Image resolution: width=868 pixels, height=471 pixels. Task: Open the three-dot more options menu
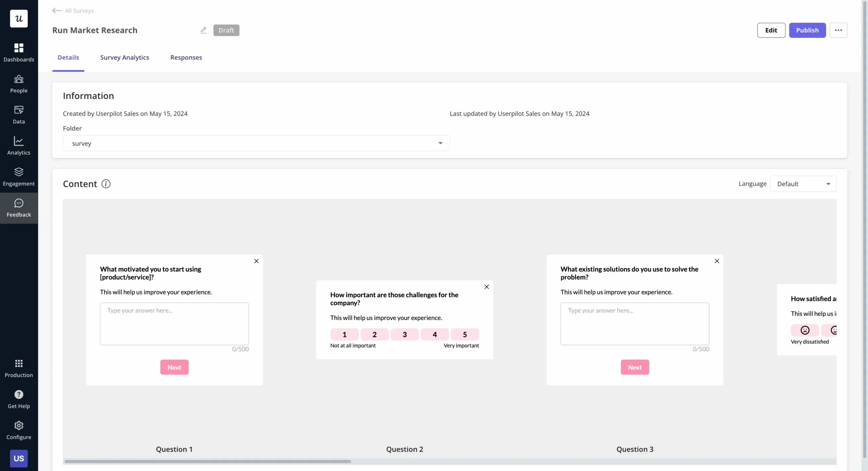(838, 30)
